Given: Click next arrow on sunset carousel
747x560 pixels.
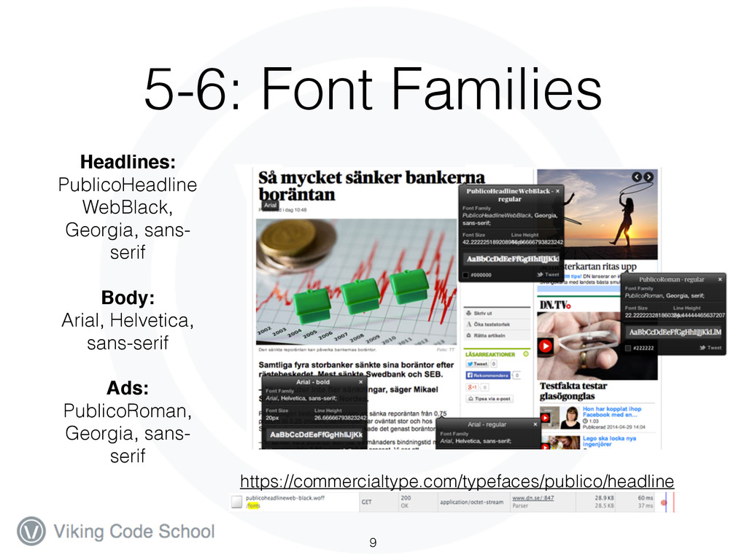Looking at the screenshot, I should 649,177.
